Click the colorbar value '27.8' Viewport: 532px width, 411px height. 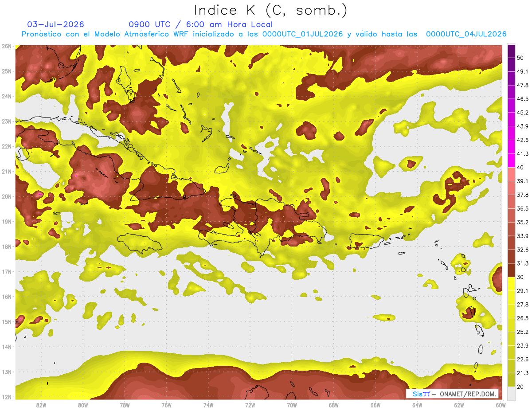point(523,305)
